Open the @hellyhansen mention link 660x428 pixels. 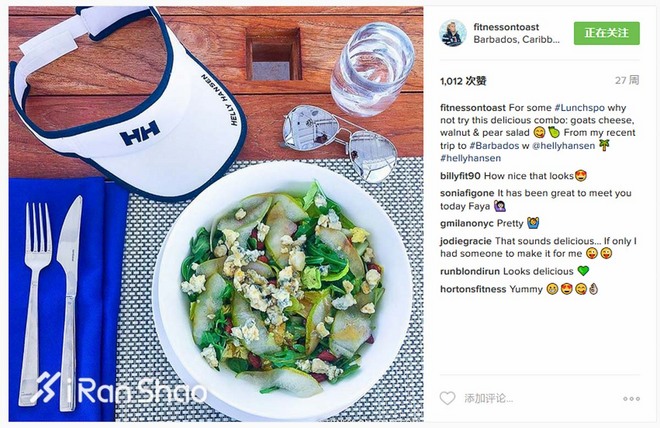[x=564, y=146]
